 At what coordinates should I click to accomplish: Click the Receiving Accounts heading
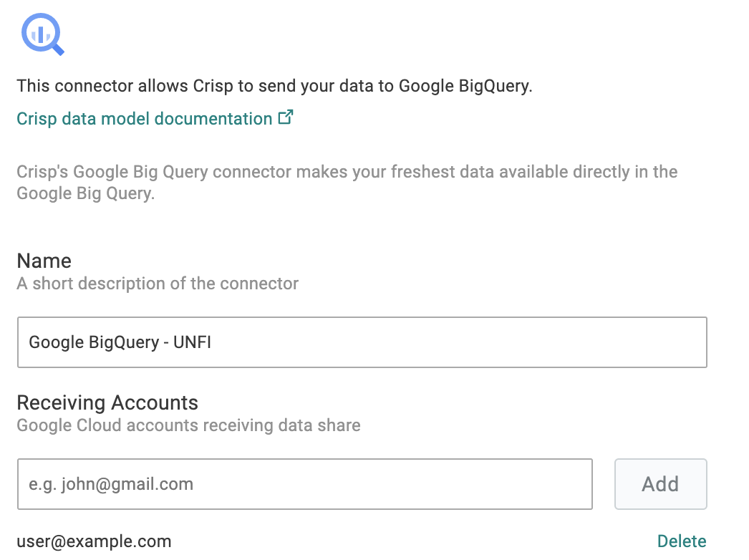107,402
